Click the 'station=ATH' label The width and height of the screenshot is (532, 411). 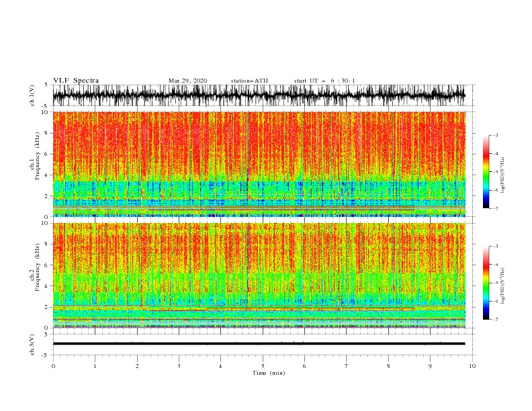249,81
